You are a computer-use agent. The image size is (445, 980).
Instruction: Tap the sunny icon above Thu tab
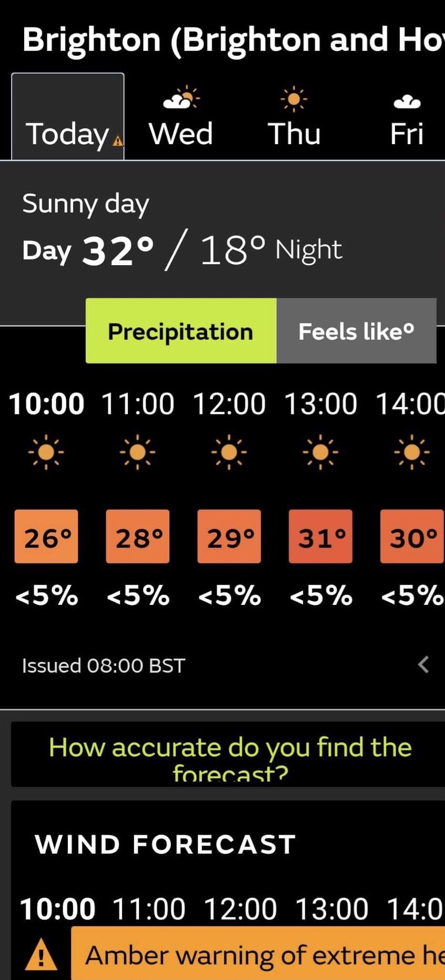294,99
